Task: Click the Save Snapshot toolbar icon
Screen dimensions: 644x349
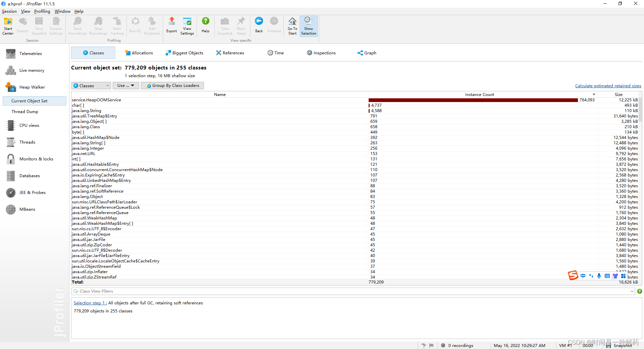Action: click(x=39, y=26)
